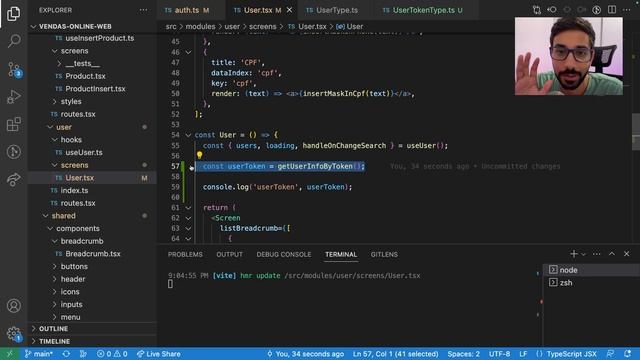Switch to the UserType.ts editor tab
Image resolution: width=640 pixels, height=360 pixels.
point(337,10)
